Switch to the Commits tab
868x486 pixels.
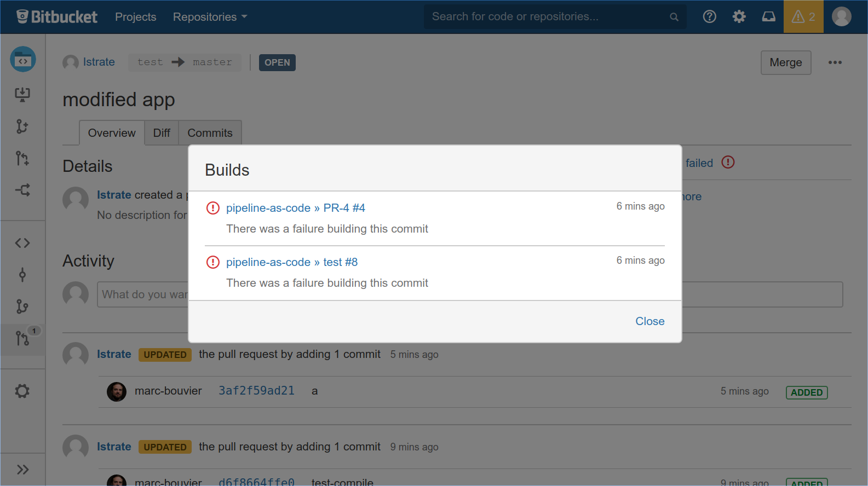click(210, 133)
